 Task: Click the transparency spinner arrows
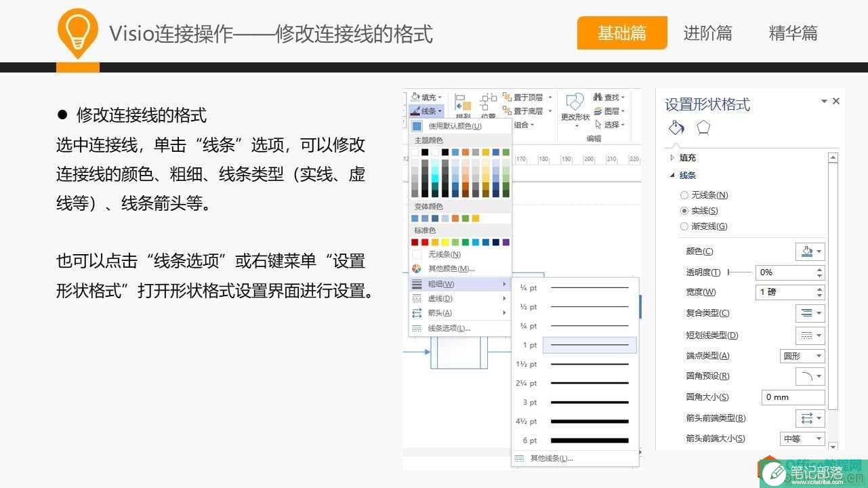pos(820,272)
